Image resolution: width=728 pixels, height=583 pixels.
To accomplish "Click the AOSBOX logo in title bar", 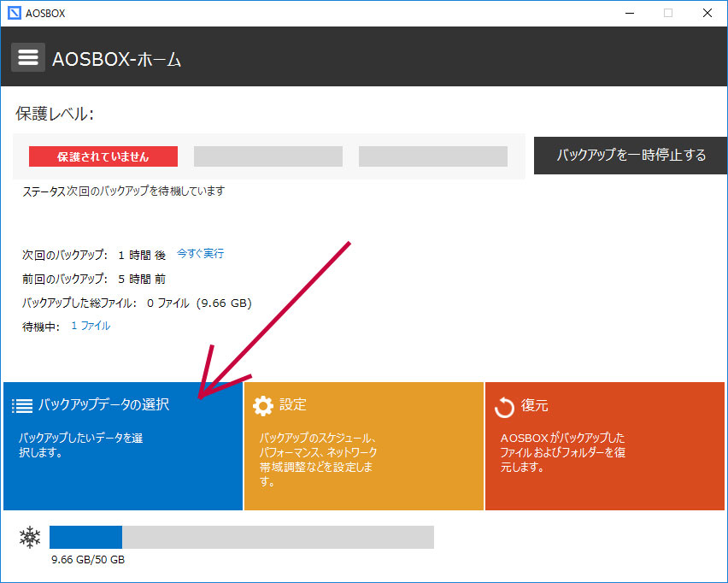I will (15, 13).
